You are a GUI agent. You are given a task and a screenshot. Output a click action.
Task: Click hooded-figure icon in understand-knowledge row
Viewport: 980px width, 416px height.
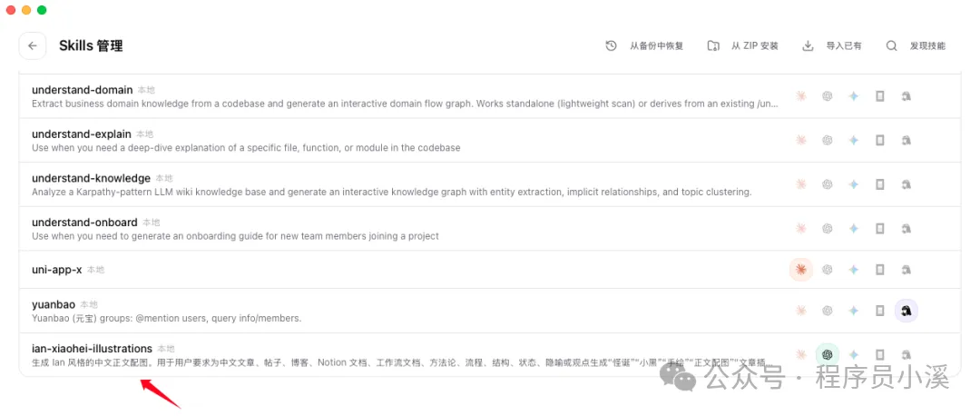click(906, 184)
